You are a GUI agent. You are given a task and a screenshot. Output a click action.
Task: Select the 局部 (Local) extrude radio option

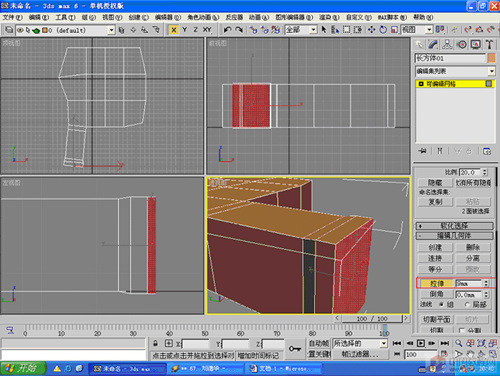(467, 304)
